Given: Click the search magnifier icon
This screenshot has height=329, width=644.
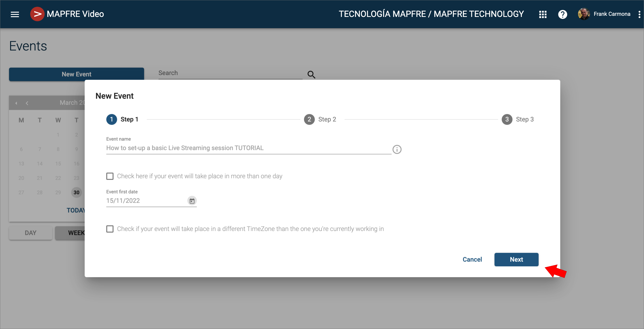Looking at the screenshot, I should (311, 74).
